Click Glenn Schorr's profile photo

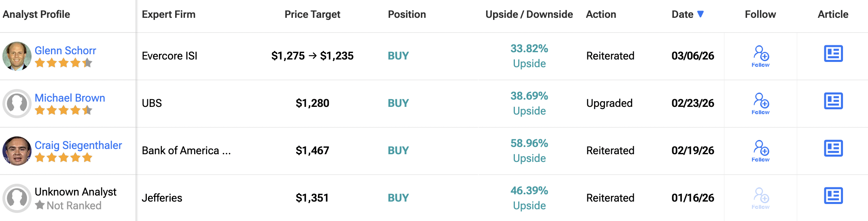[17, 56]
